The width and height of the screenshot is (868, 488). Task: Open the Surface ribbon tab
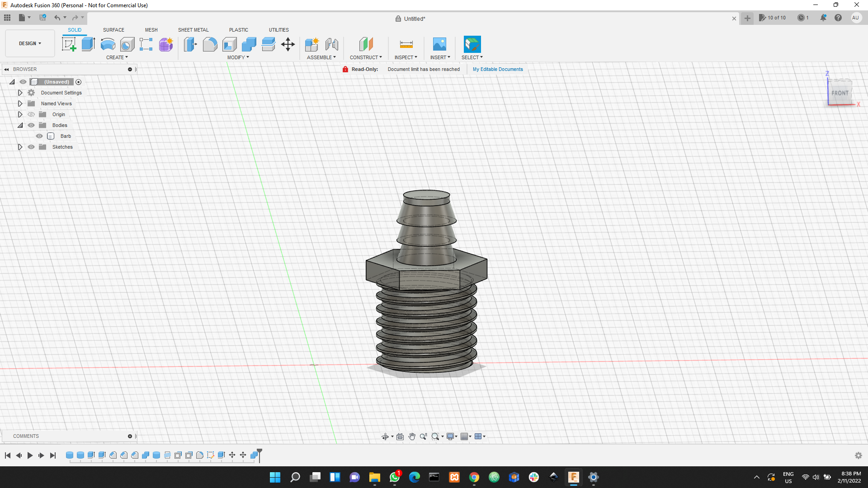[x=113, y=30]
